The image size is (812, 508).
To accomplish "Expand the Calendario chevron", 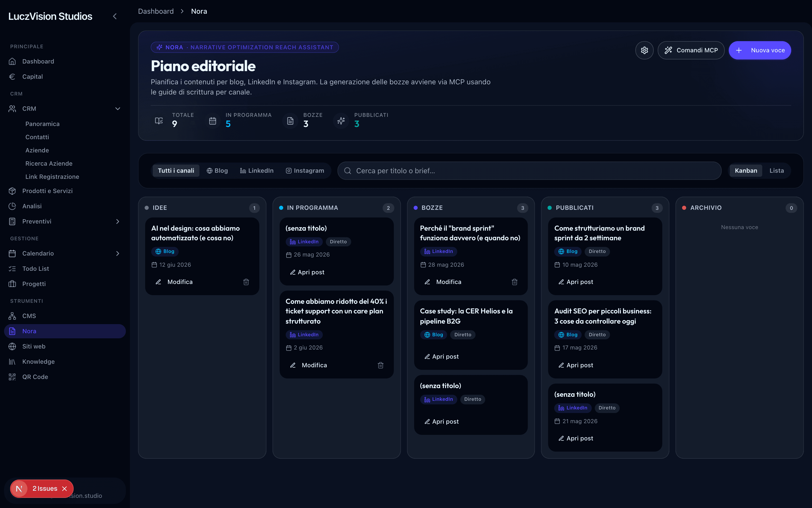I will [x=118, y=253].
